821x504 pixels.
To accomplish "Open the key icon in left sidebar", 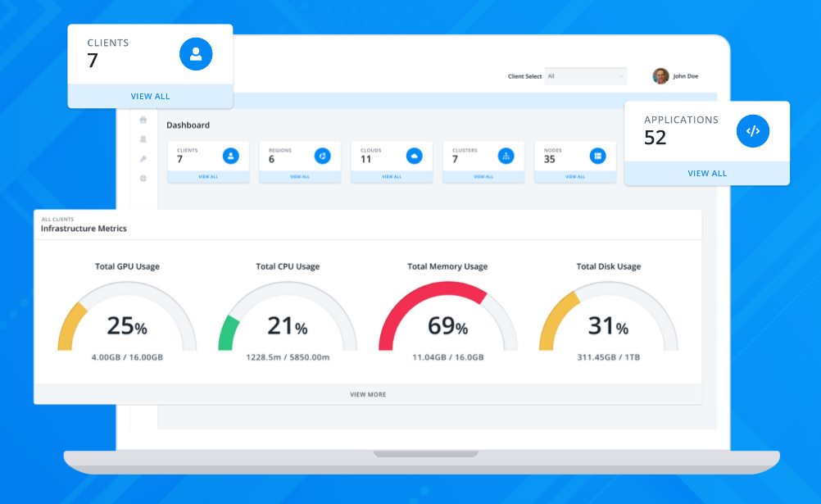I will click(x=143, y=158).
